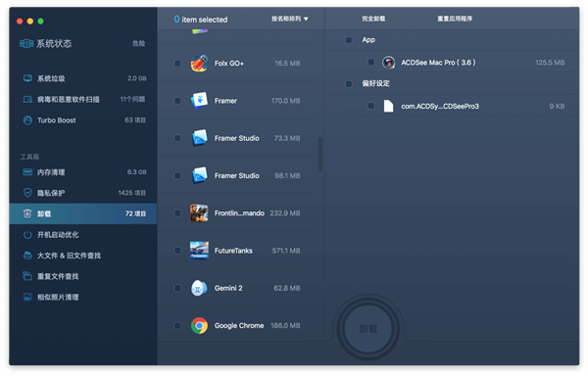
Task: Click the 危险 status label
Action: (x=138, y=43)
